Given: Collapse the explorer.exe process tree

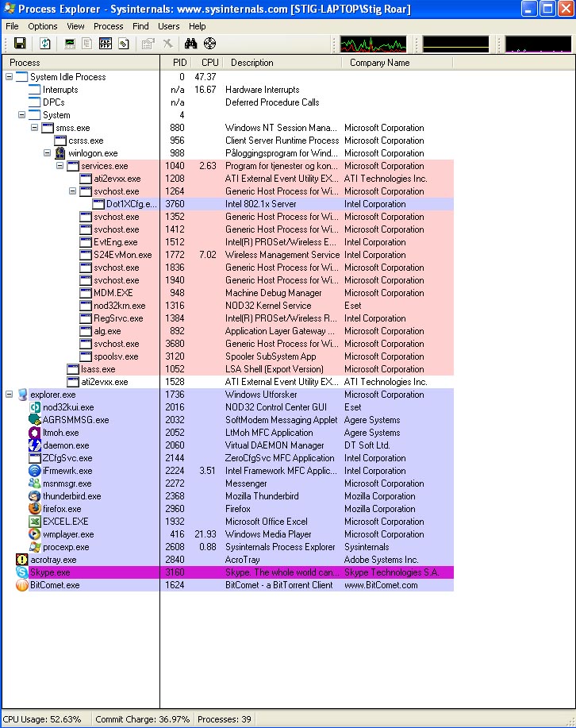Looking at the screenshot, I should click(x=10, y=395).
